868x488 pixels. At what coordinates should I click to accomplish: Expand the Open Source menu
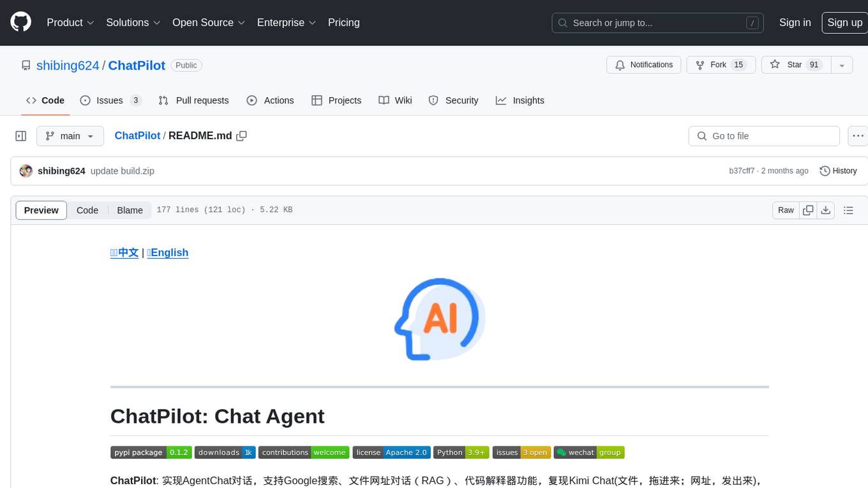click(209, 22)
